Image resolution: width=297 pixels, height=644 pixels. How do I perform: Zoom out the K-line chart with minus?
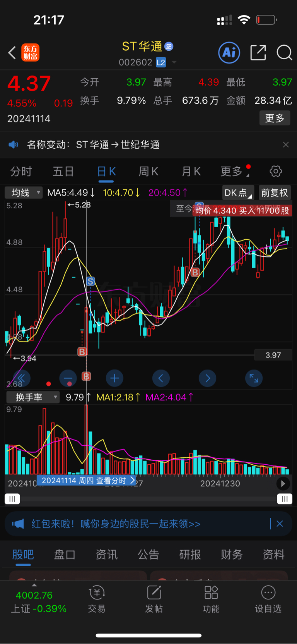(x=68, y=378)
